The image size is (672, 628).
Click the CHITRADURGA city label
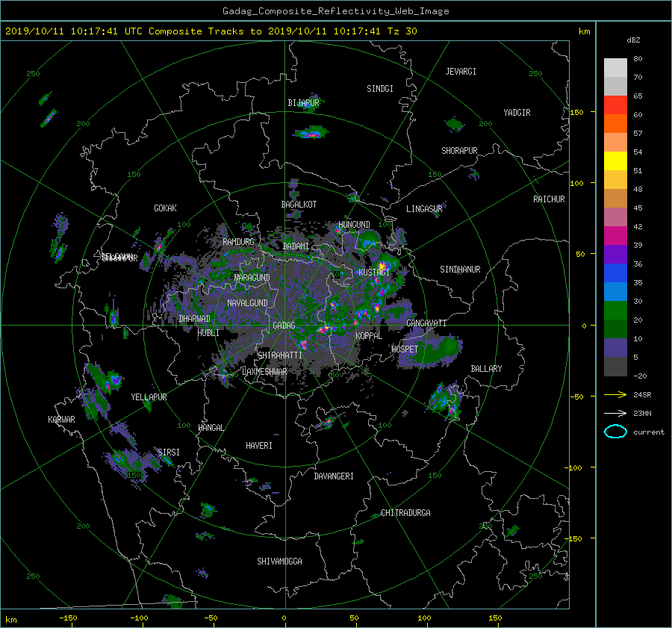click(x=405, y=513)
